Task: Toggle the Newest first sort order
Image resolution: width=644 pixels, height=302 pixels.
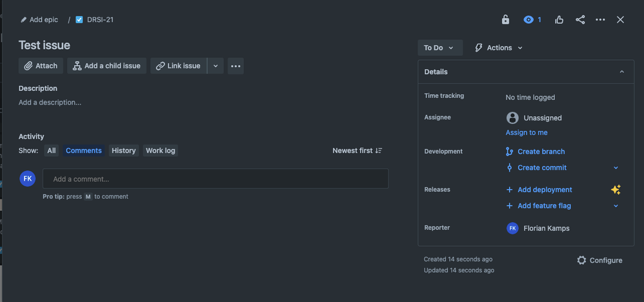Action: coord(357,151)
